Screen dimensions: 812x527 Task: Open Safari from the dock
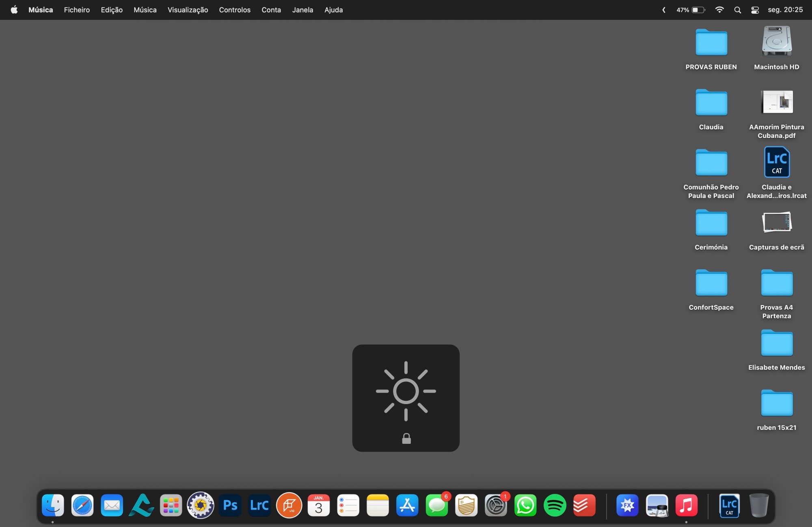pyautogui.click(x=82, y=505)
